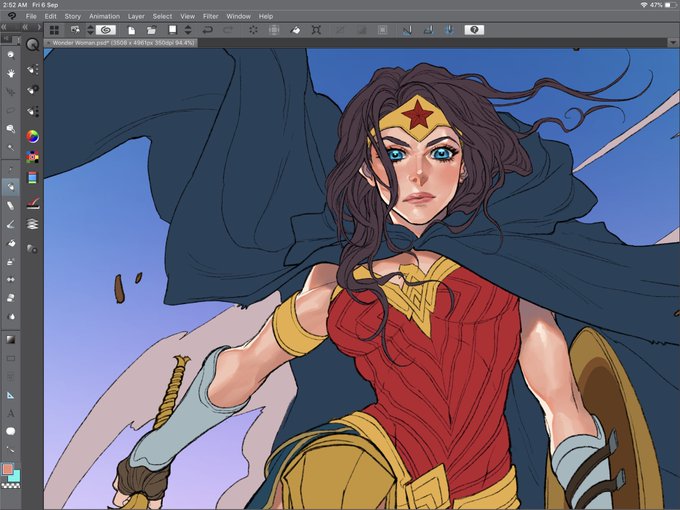Save the document using the save icon
Image resolution: width=680 pixels, height=510 pixels.
pos(173,30)
